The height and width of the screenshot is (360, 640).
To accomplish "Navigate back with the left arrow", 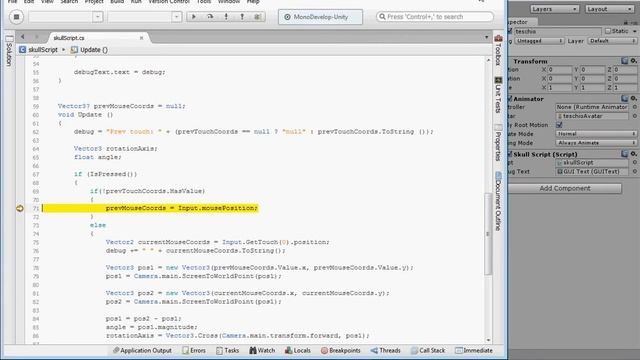I will (x=22, y=37).
